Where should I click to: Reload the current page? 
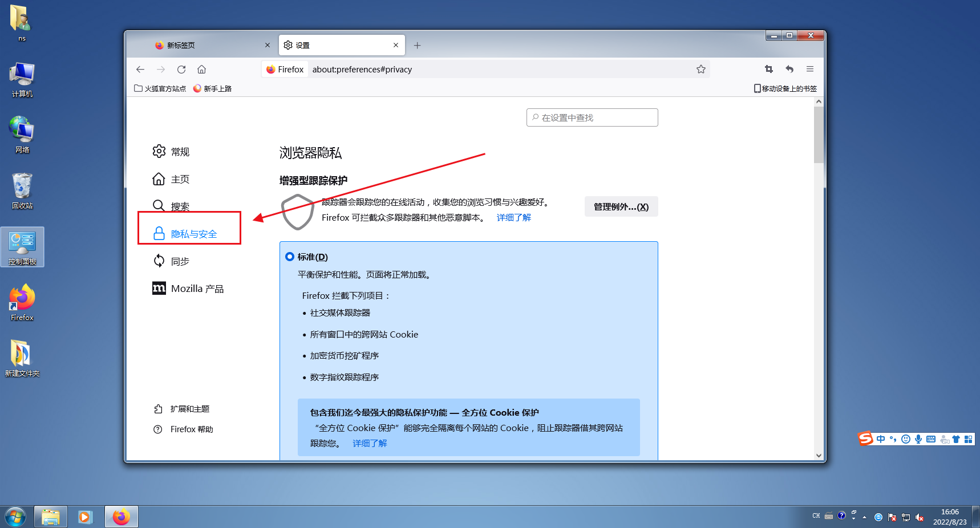(x=181, y=70)
